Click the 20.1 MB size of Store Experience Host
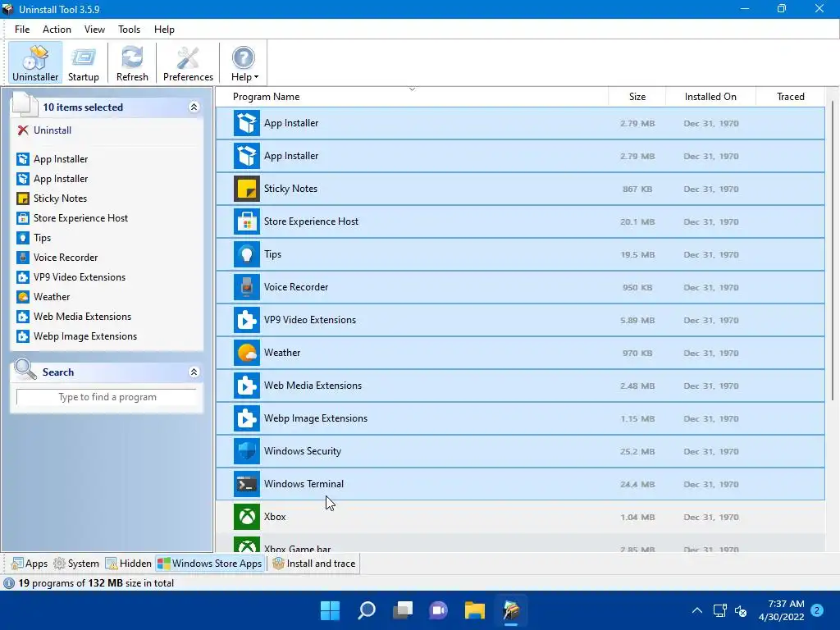Screen dimensions: 840x630 point(637,221)
